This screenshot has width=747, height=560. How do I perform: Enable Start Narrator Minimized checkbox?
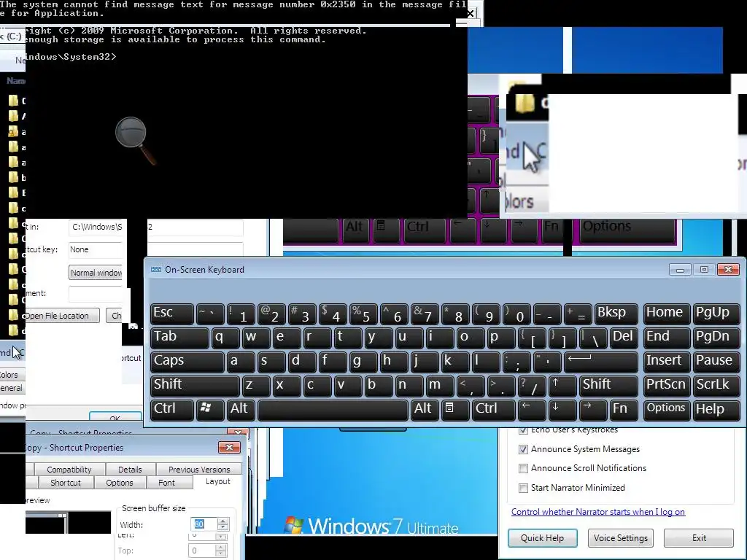pos(523,488)
